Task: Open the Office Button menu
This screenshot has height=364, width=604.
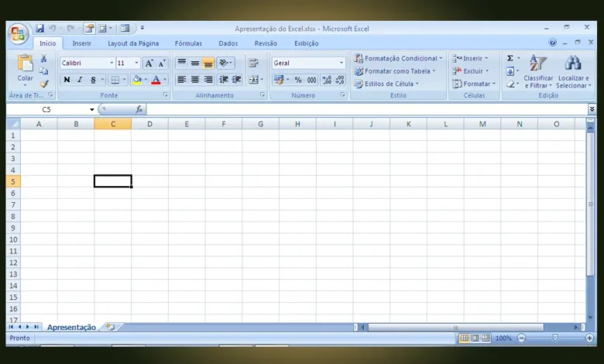Action: click(x=18, y=34)
